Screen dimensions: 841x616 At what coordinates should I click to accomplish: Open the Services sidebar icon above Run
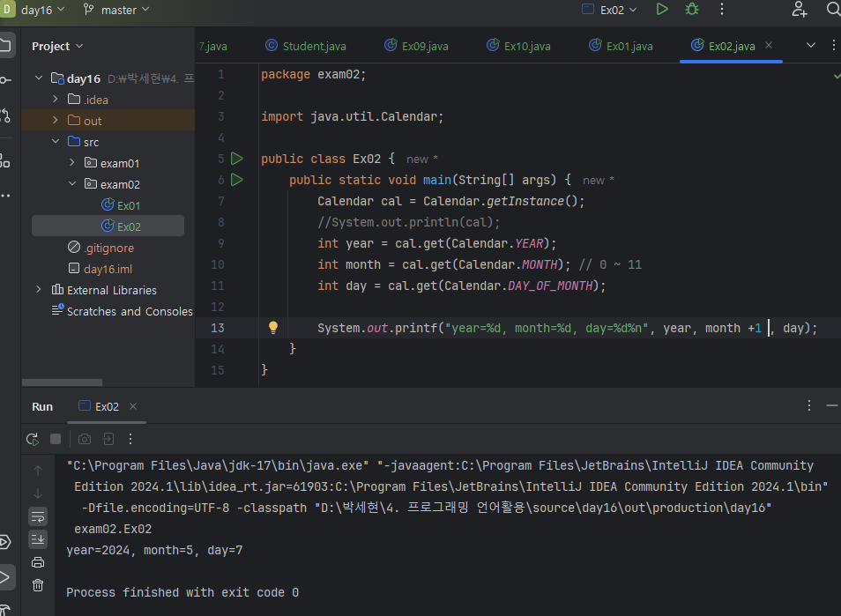click(x=5, y=542)
